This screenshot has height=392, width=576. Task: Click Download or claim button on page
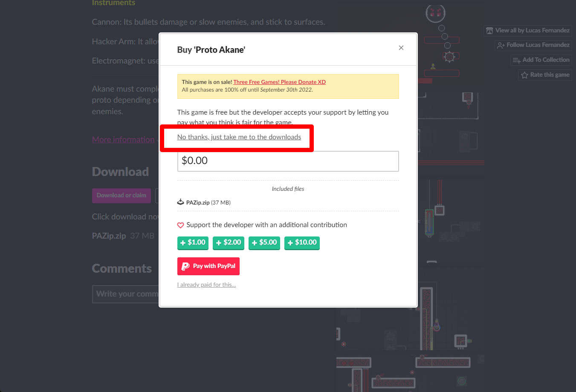pyautogui.click(x=122, y=196)
